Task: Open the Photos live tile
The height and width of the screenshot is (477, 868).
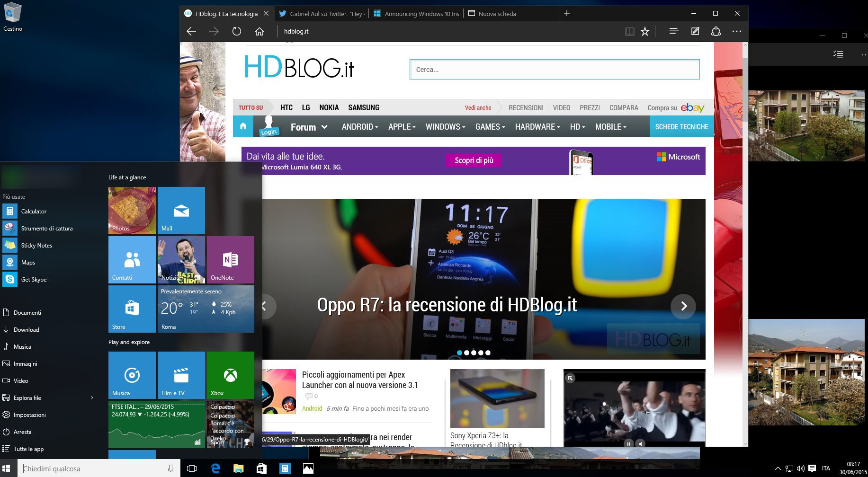Action: pos(132,211)
